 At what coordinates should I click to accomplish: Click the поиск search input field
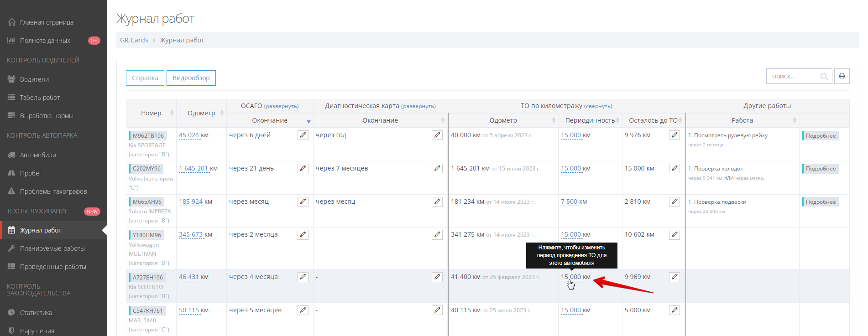pyautogui.click(x=793, y=77)
